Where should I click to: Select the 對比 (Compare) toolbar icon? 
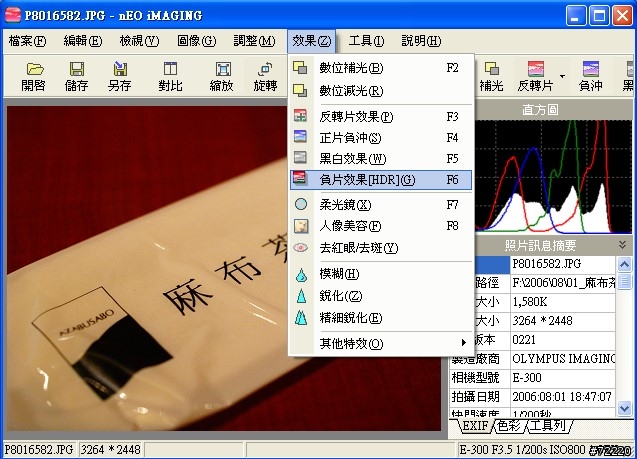click(x=170, y=77)
